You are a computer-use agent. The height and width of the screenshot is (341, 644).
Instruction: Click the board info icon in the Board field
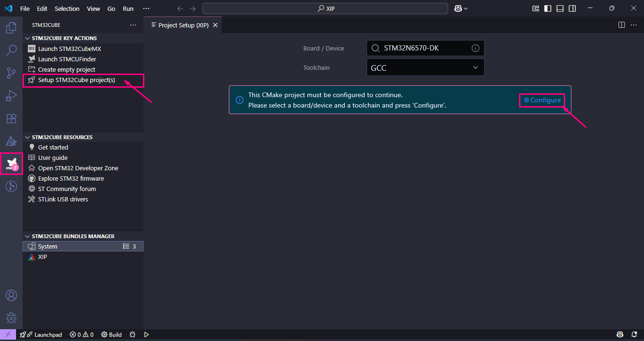tap(476, 48)
